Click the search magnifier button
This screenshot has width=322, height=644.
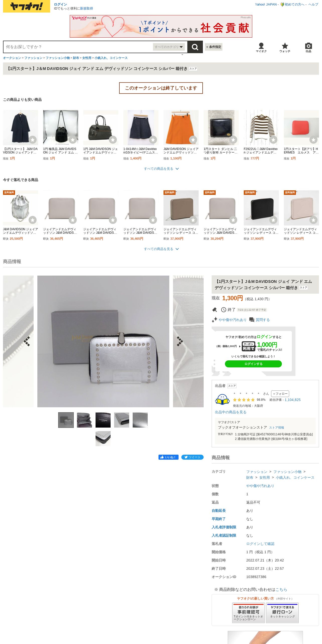195,47
